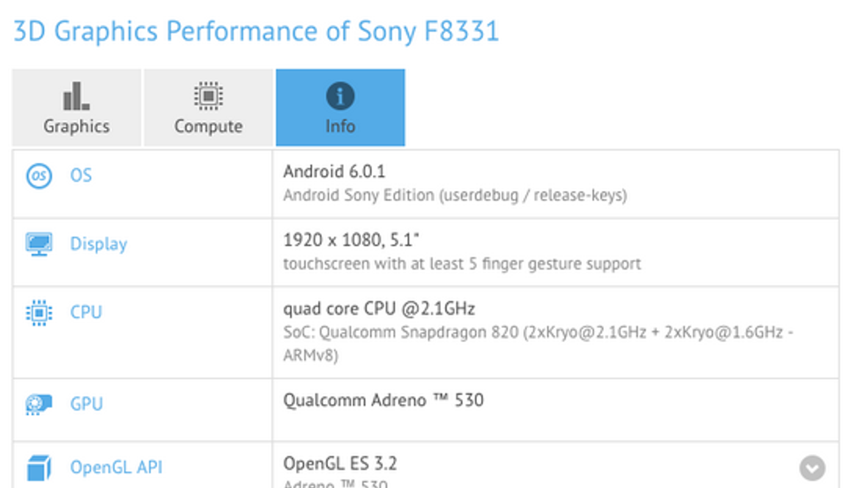This screenshot has width=868, height=488.
Task: Click the OpenGL API cube icon
Action: 39,467
